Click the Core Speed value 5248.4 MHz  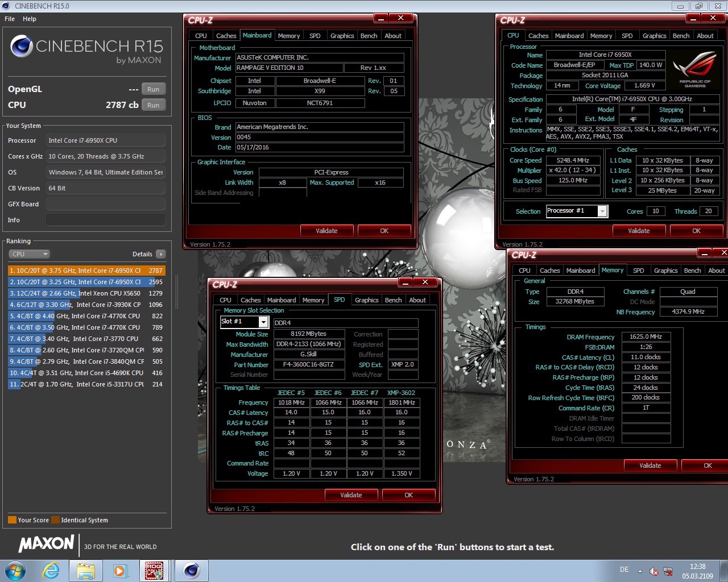click(x=573, y=161)
